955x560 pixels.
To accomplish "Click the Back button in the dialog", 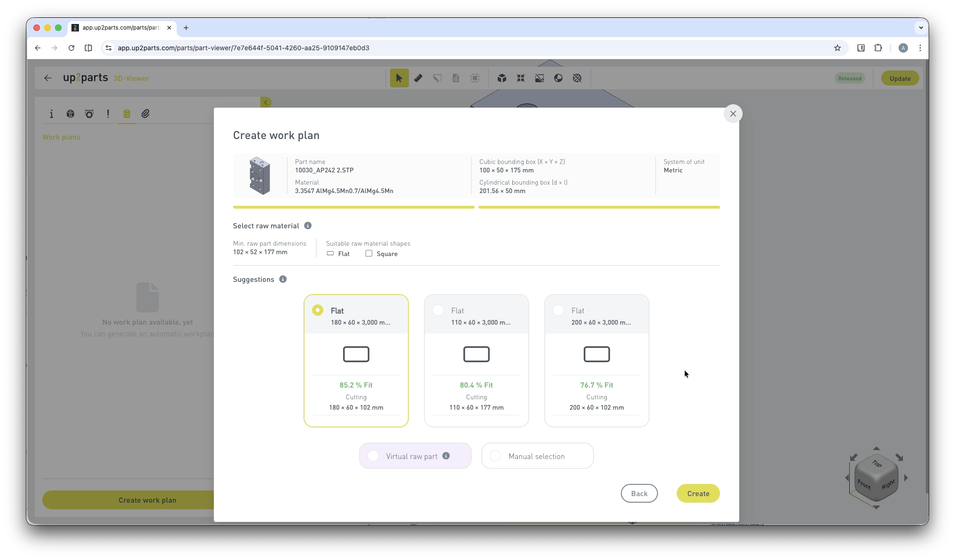I will click(639, 493).
